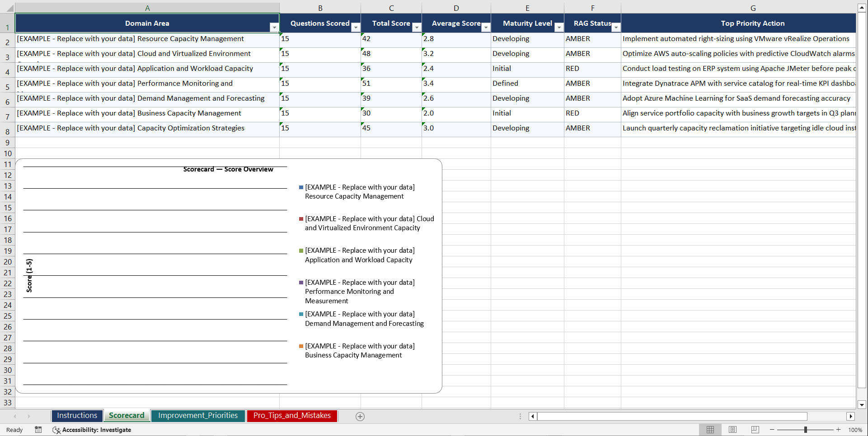Open the RAG Status filter dropdown
The width and height of the screenshot is (868, 436).
click(616, 28)
